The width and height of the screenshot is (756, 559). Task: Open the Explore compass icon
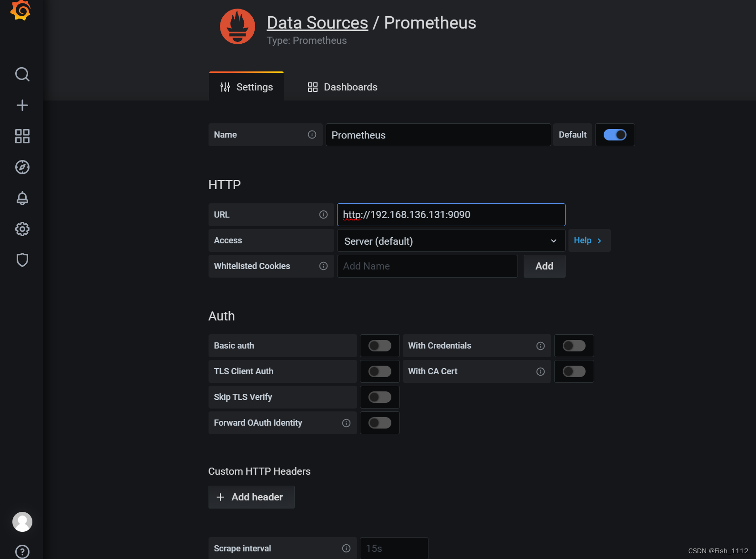(22, 167)
